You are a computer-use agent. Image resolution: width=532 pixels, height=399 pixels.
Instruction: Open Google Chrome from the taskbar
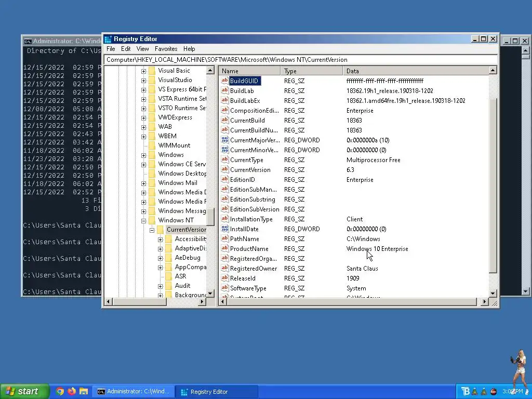point(60,391)
